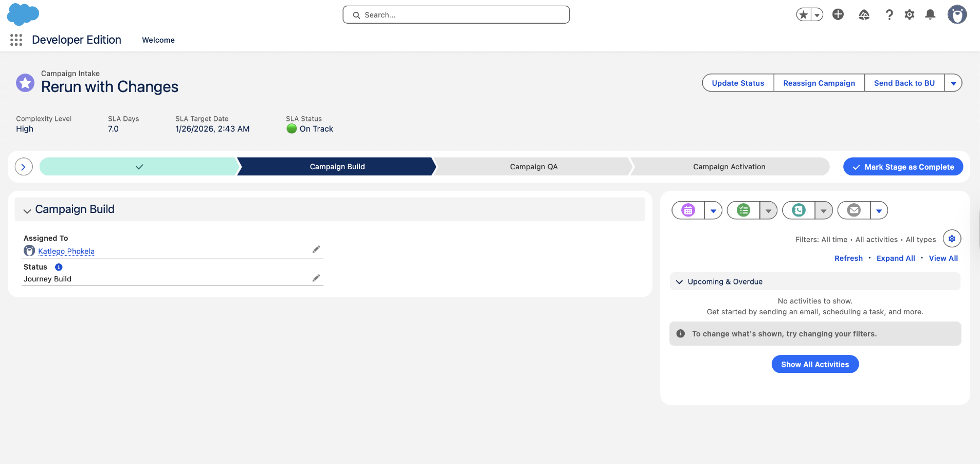Click the SLA Target Date value

click(212, 129)
